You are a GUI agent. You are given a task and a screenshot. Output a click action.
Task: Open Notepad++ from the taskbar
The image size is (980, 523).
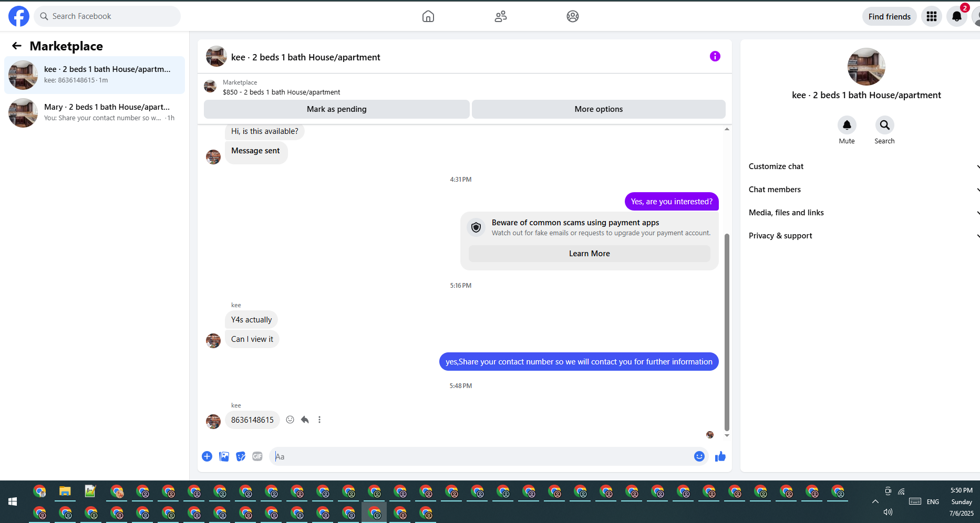point(91,491)
